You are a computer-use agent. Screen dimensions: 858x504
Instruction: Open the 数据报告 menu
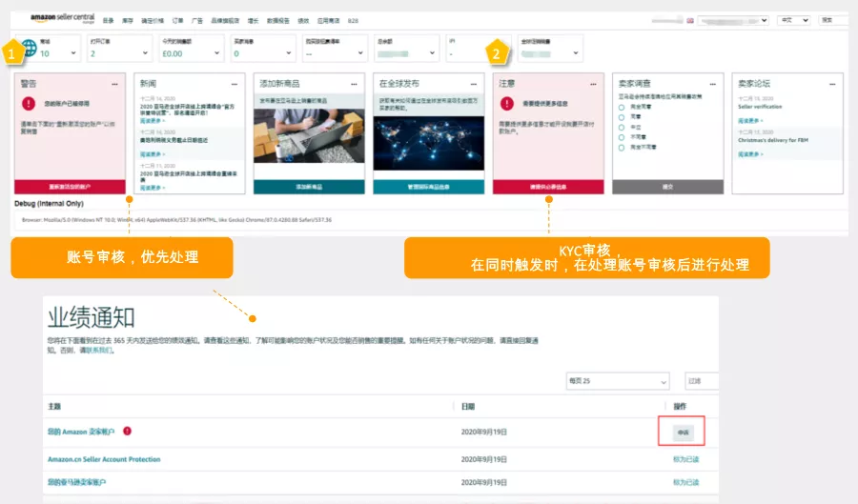tap(278, 21)
